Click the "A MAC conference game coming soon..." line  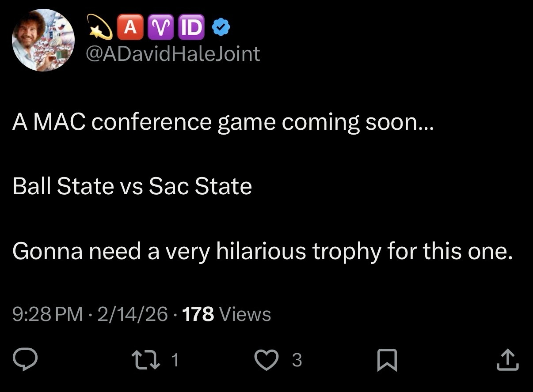click(x=224, y=122)
